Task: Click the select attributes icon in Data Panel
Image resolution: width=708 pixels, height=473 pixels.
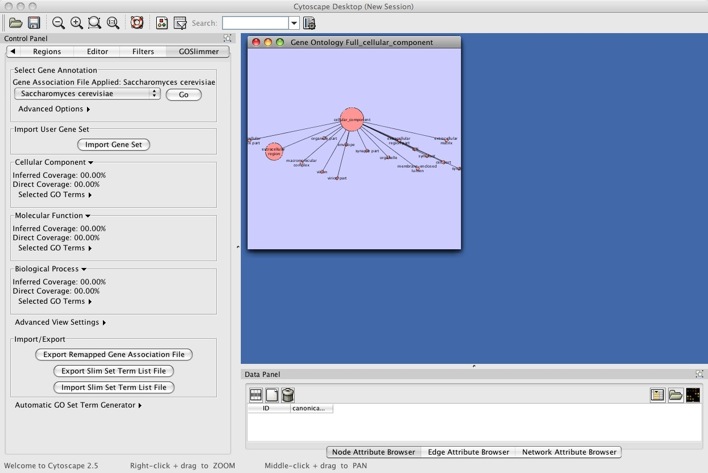Action: pyautogui.click(x=256, y=395)
